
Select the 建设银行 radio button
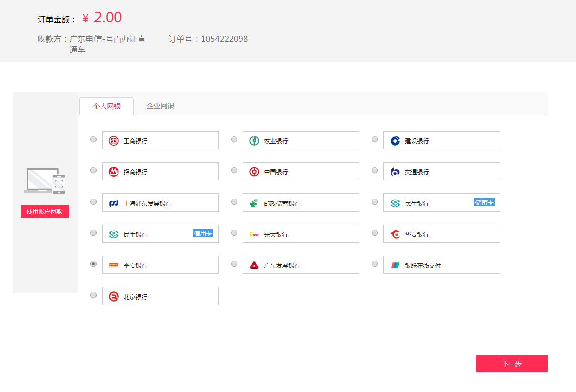(x=375, y=139)
